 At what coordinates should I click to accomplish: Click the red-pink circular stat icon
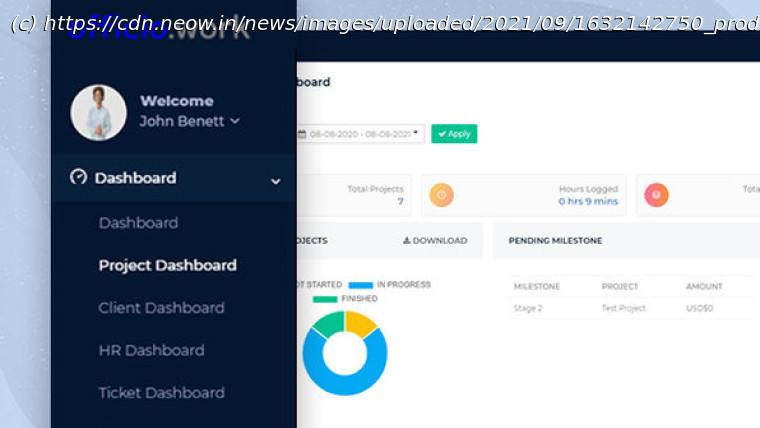point(656,195)
